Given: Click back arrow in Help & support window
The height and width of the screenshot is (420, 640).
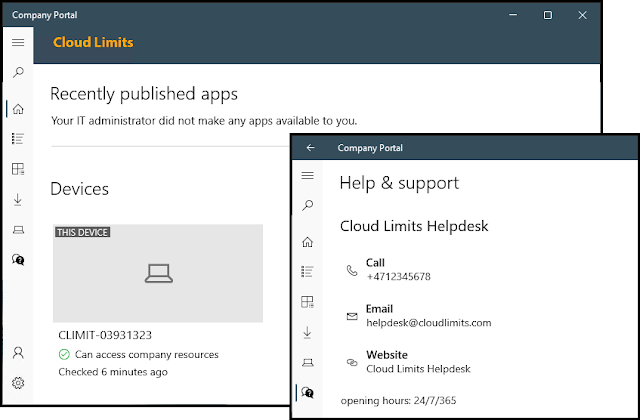Looking at the screenshot, I should [x=311, y=148].
